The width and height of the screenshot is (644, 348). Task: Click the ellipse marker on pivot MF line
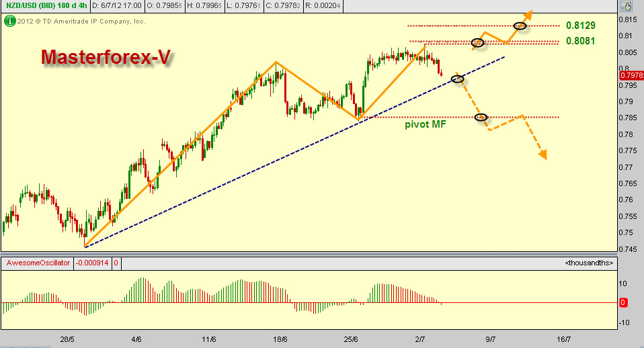point(481,118)
